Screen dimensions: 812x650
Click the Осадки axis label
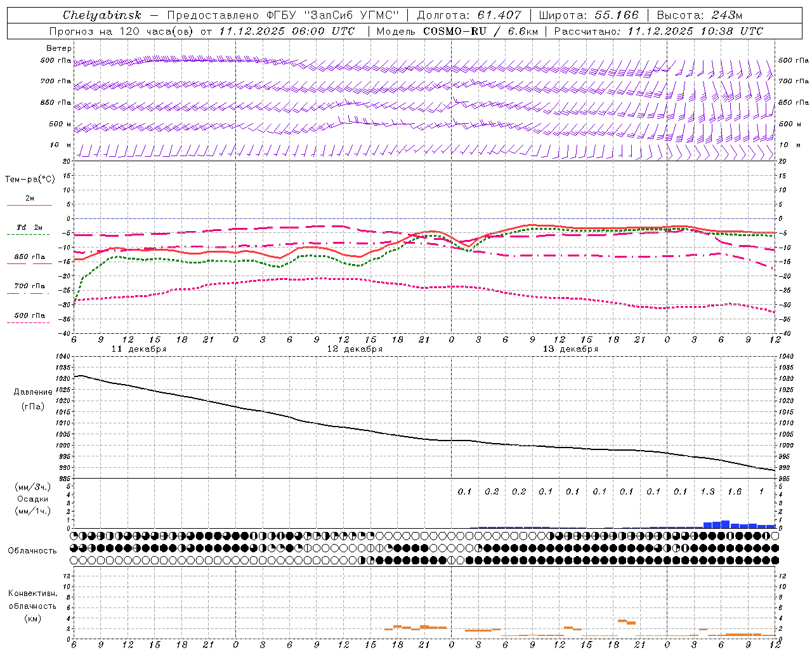tap(33, 499)
